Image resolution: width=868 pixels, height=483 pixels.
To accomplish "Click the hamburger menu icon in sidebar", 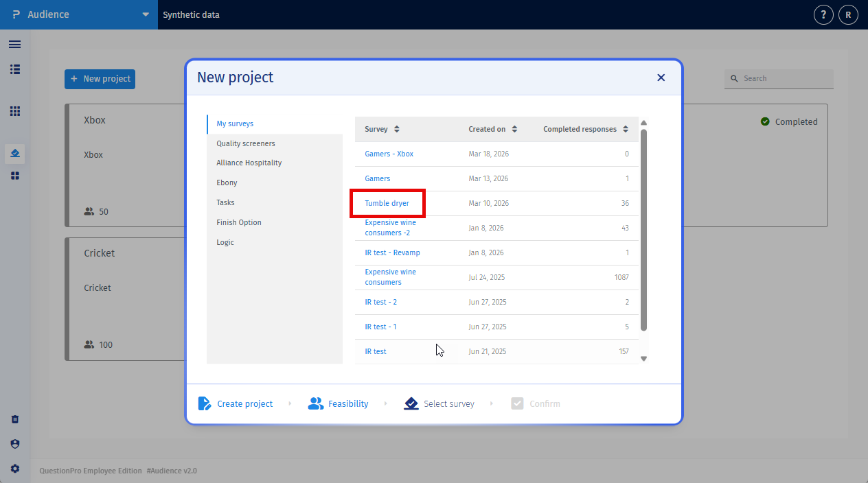I will [x=14, y=45].
